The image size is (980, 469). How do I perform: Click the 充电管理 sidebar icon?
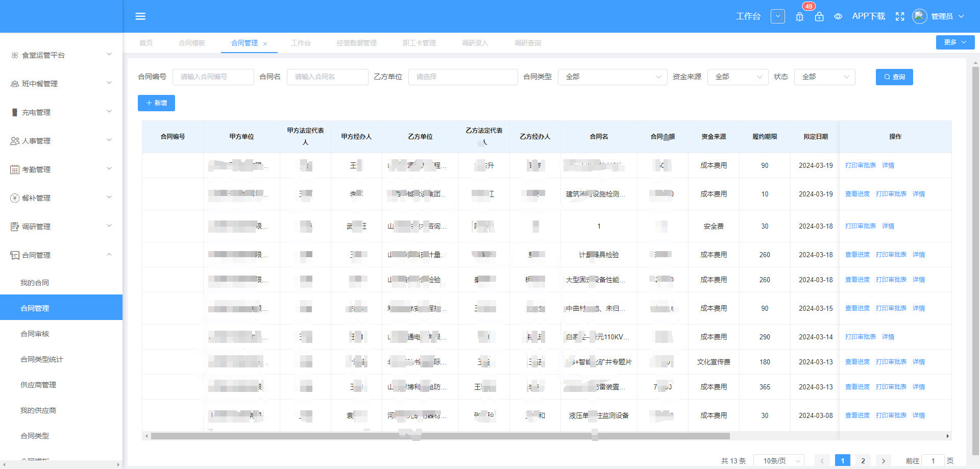point(15,112)
